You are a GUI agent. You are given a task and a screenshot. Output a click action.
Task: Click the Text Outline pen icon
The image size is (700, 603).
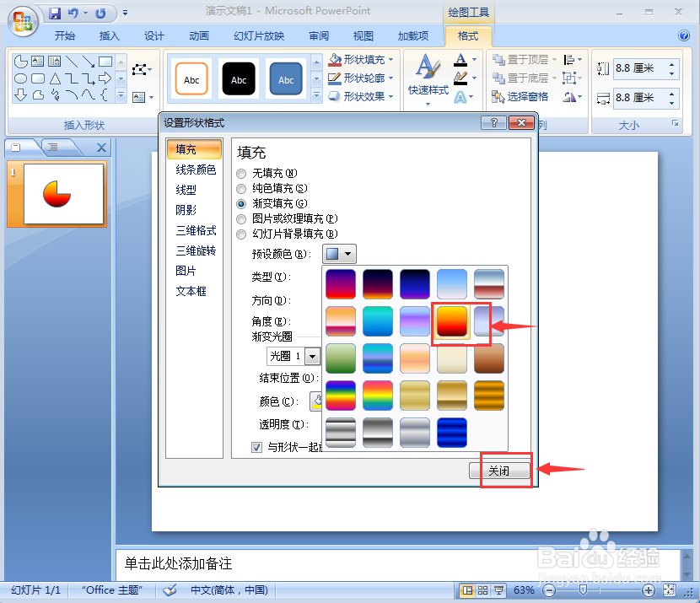coord(460,78)
